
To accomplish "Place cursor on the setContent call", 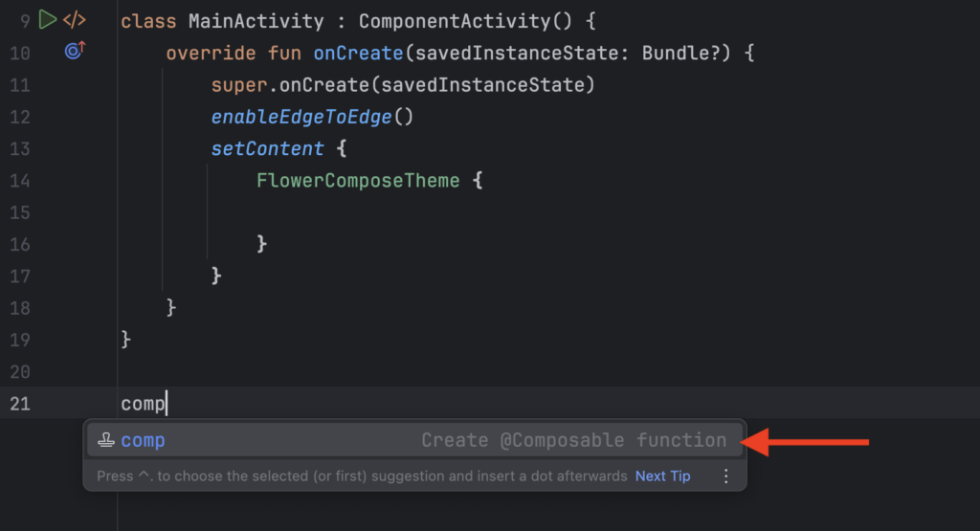I will click(x=267, y=149).
